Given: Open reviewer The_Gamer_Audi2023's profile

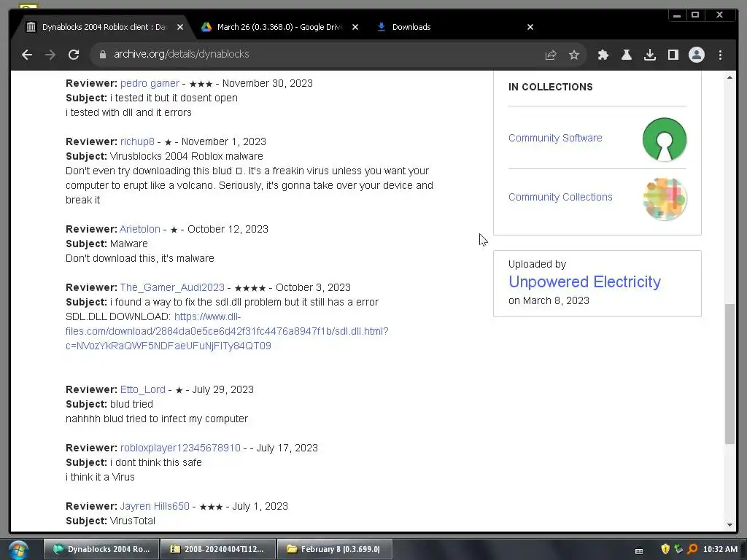Looking at the screenshot, I should pos(172,287).
